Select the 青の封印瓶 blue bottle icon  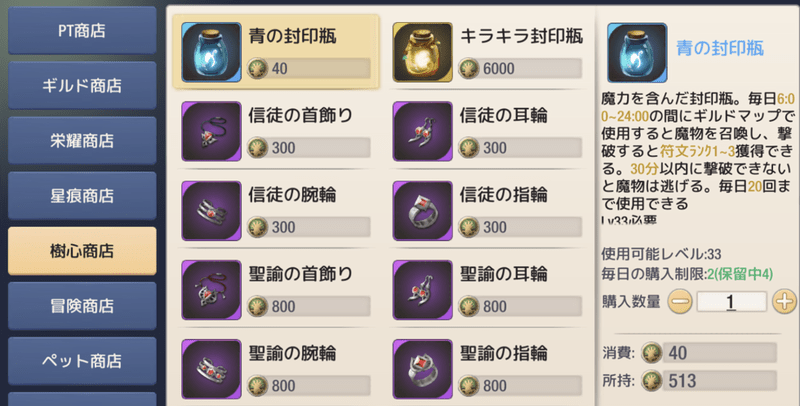211,52
